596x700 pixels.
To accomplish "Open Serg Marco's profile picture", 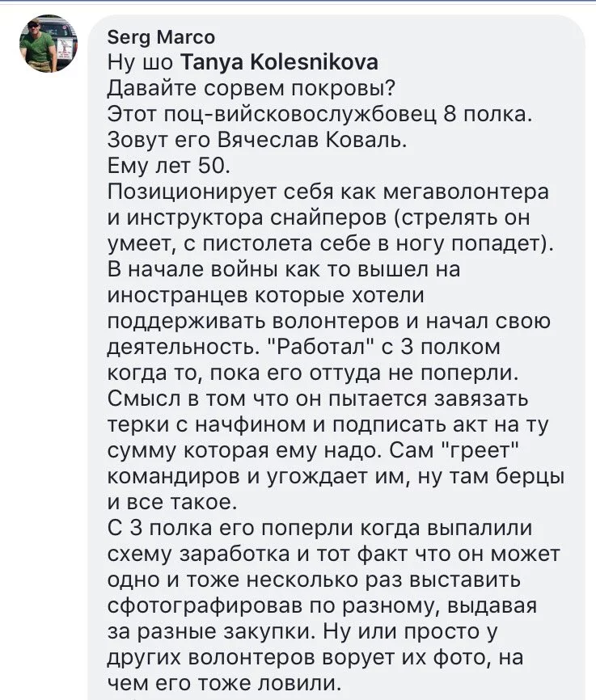I will tap(49, 44).
